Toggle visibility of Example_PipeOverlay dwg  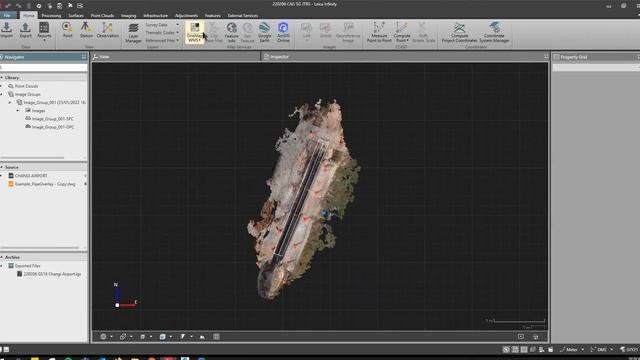coord(85,184)
